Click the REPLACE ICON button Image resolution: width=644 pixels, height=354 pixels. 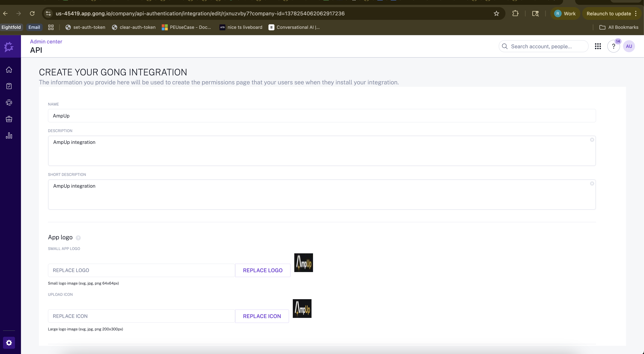coord(262,316)
